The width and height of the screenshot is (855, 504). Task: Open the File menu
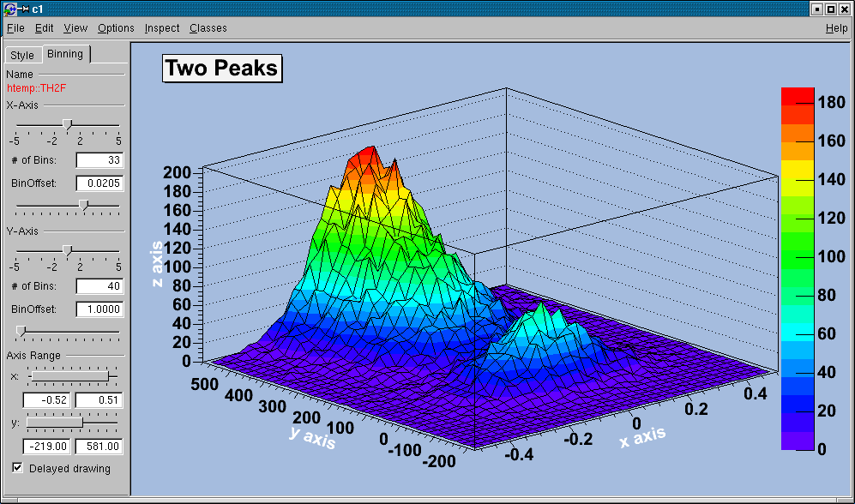click(x=15, y=28)
